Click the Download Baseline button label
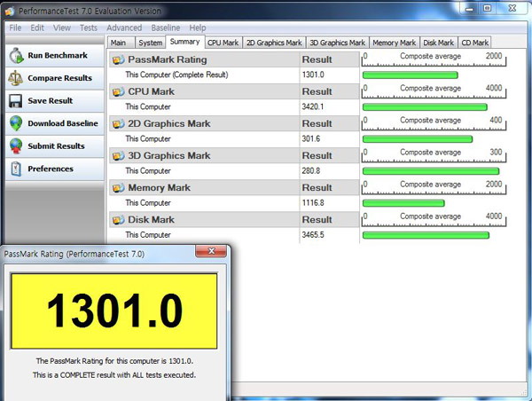This screenshot has height=401, width=532. (x=63, y=123)
